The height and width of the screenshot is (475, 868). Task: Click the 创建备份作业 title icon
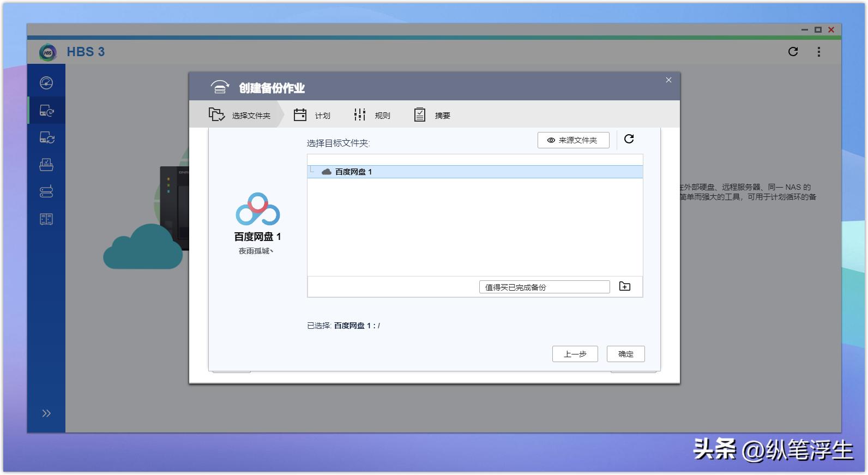coord(220,87)
